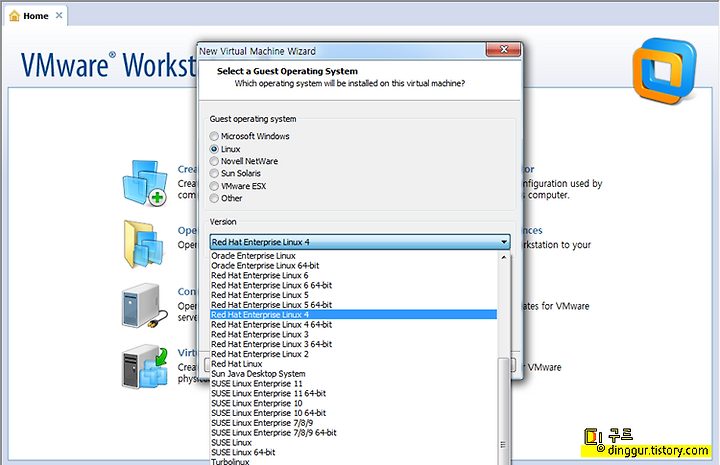Pick Red Hat Enterprise Linux 2

pos(354,354)
